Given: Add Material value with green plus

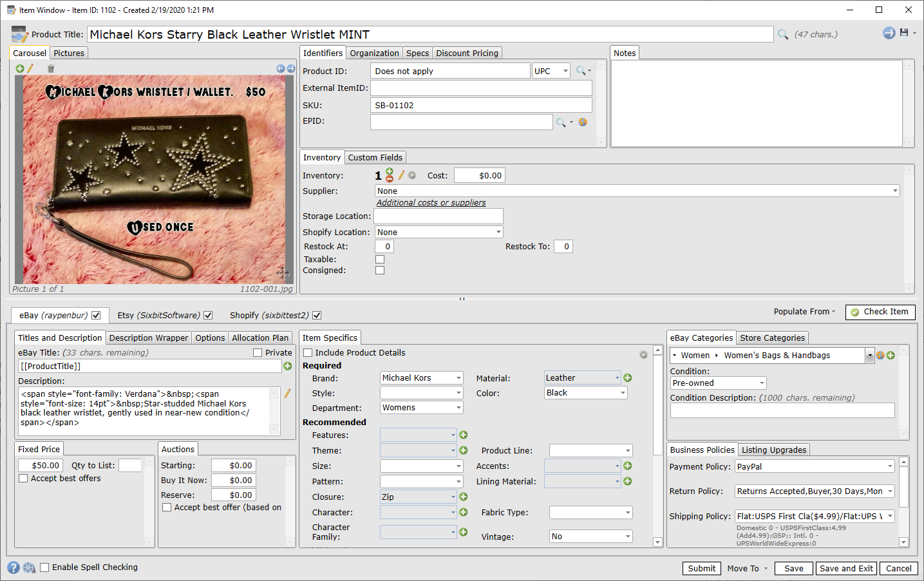Looking at the screenshot, I should point(628,378).
